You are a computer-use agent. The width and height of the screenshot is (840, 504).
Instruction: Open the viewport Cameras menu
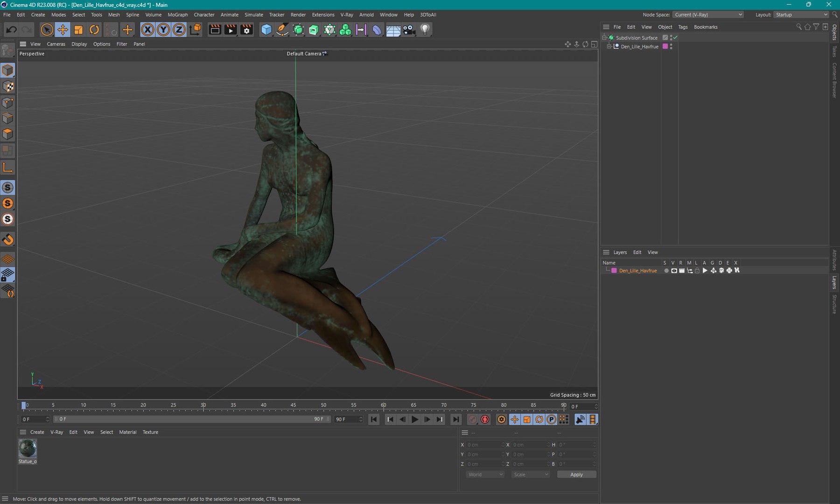pyautogui.click(x=56, y=44)
